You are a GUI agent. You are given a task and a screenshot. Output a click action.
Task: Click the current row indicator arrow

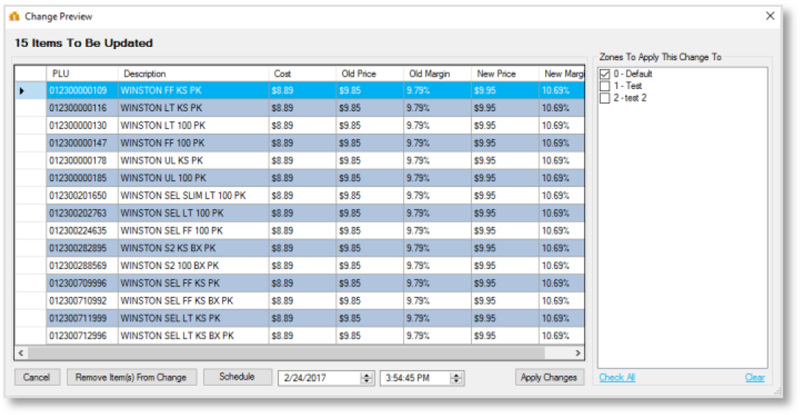(x=22, y=91)
